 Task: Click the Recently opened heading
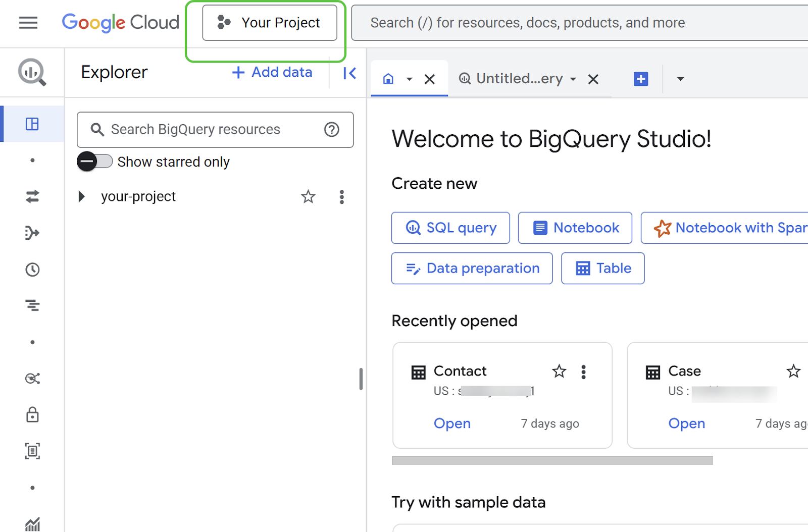[454, 321]
